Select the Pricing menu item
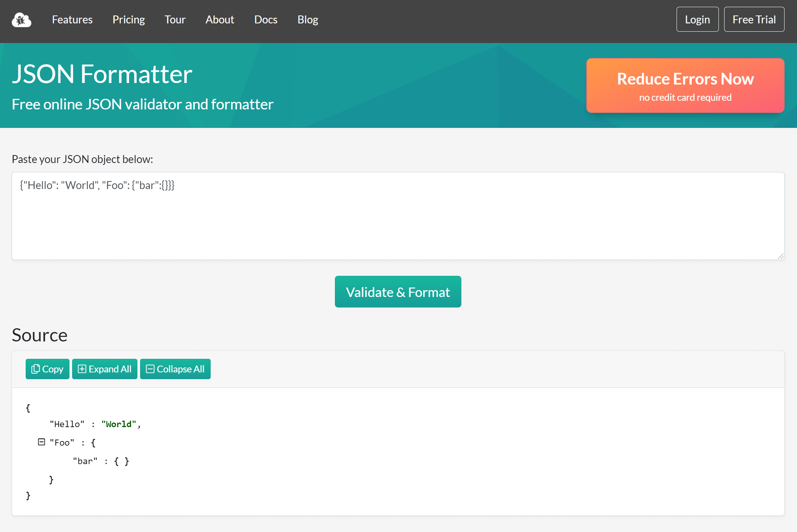This screenshot has width=797, height=532. [128, 20]
